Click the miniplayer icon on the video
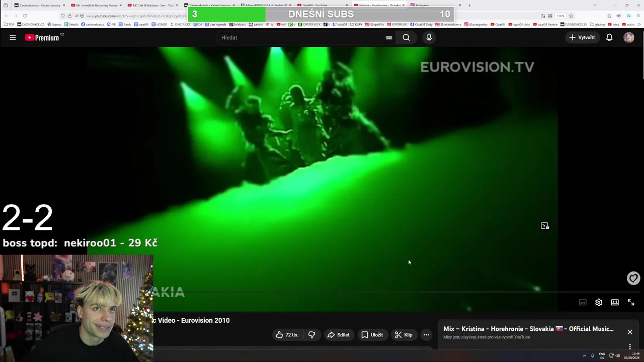Image resolution: width=644 pixels, height=362 pixels. 545,226
